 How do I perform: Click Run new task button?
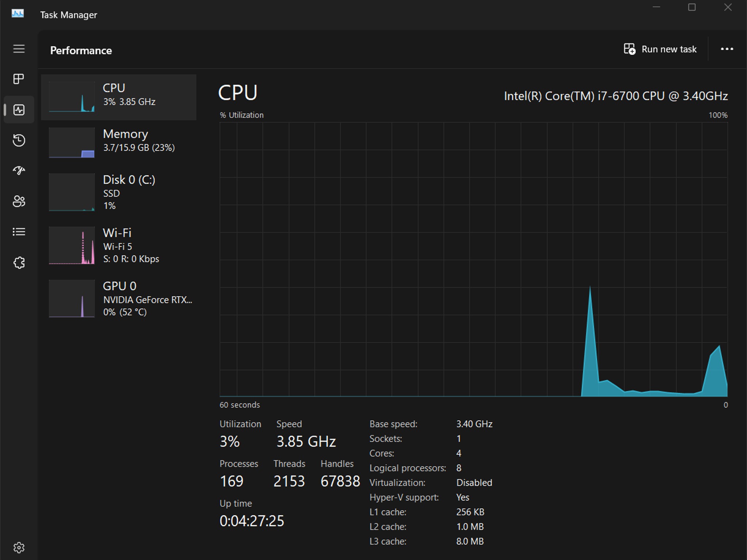660,49
